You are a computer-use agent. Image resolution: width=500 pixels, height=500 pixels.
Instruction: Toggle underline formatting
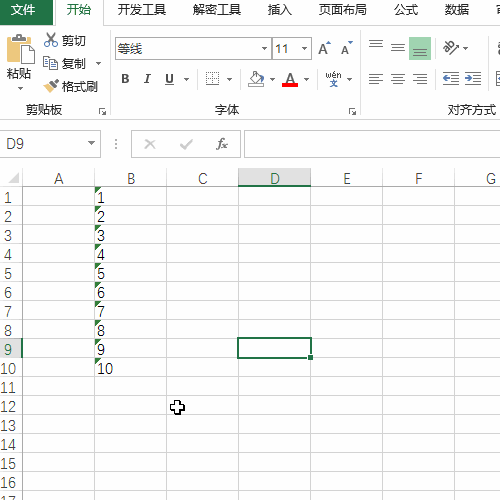[169, 79]
